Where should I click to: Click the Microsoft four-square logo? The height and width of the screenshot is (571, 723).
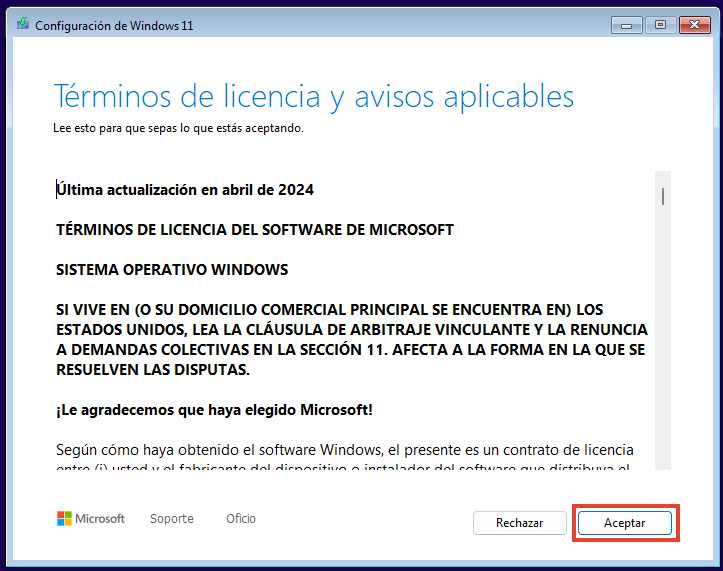point(65,519)
